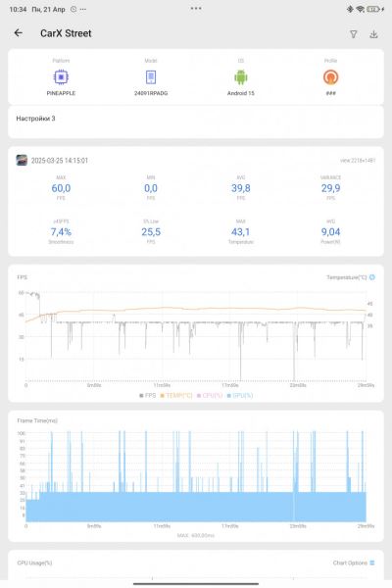The width and height of the screenshot is (392, 588).
Task: Tap the Bluetooth status bar icon
Action: (x=350, y=9)
